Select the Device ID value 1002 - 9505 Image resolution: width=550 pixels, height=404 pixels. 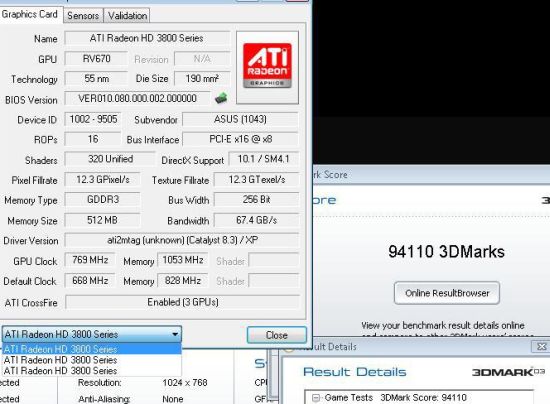[x=93, y=119]
